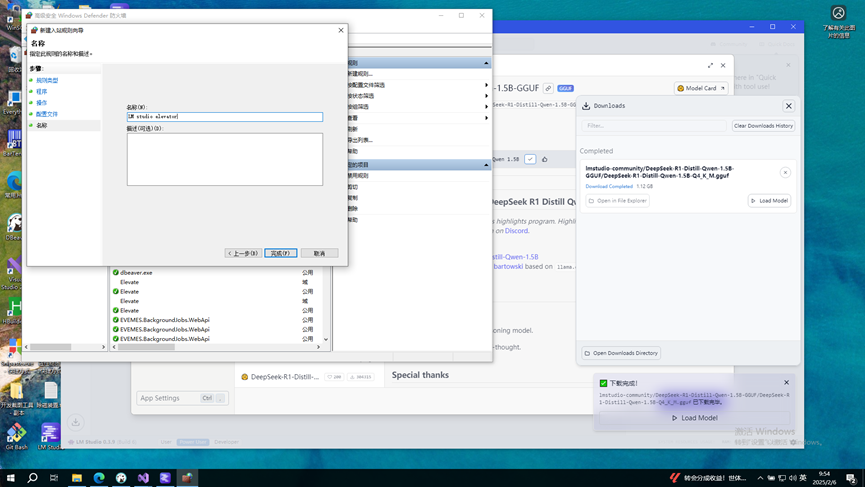The width and height of the screenshot is (865, 487).
Task: Open the notification center in system tray
Action: [852, 478]
